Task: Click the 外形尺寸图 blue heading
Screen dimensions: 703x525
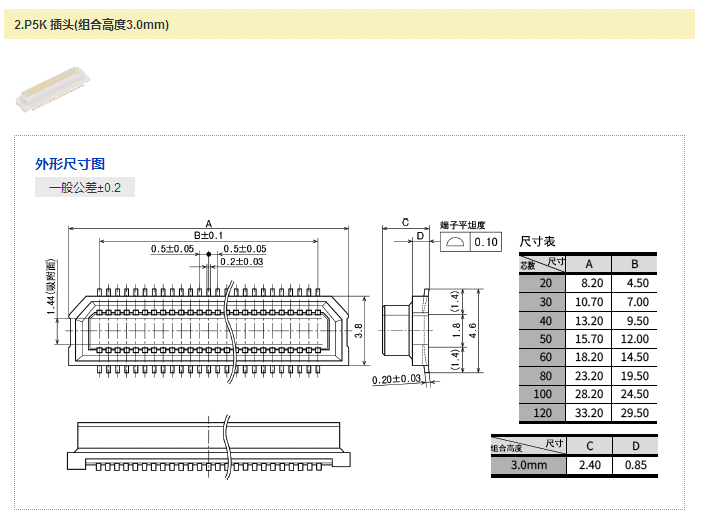Action: click(x=70, y=164)
